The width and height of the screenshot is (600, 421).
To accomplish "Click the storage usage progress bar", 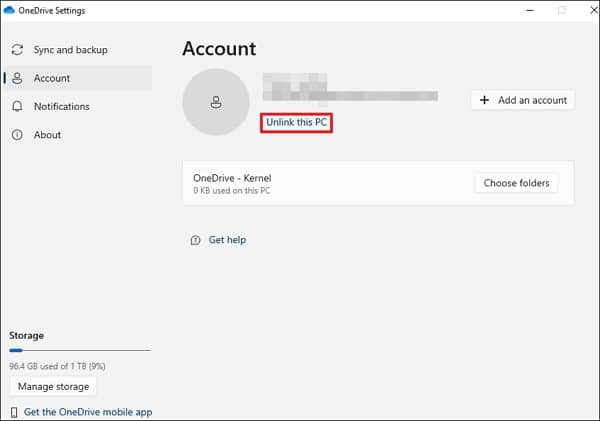I will tap(80, 350).
